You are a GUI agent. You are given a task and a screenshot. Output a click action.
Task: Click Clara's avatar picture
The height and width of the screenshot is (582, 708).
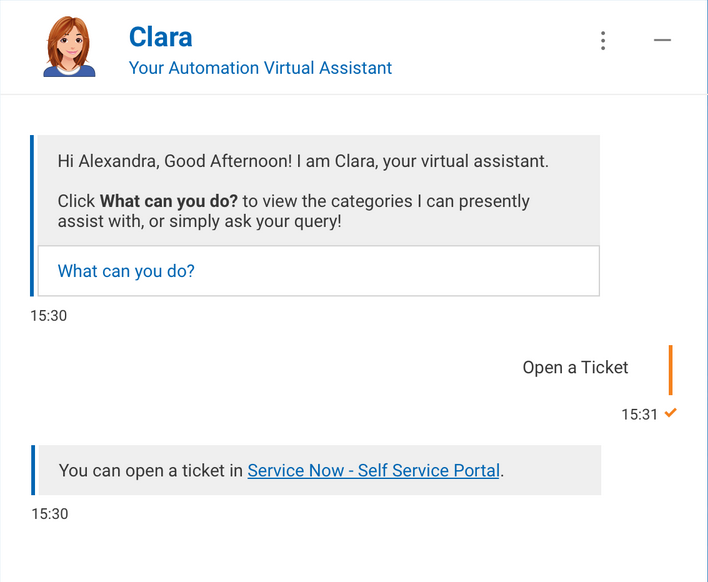click(69, 47)
